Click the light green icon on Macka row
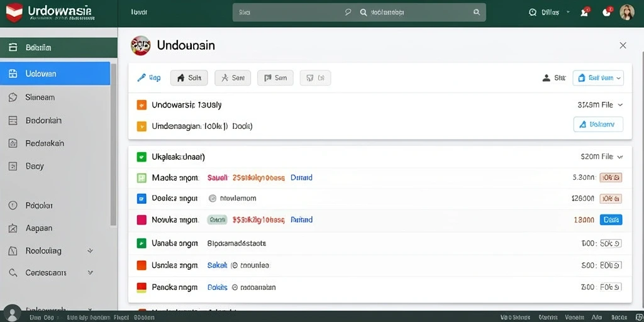 (142, 178)
